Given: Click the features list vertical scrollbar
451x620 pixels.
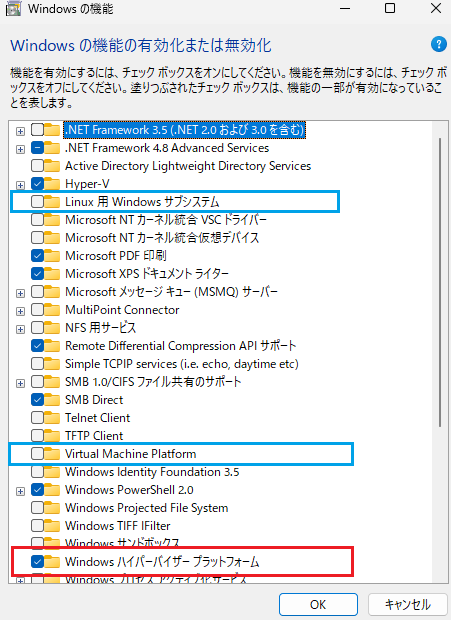Looking at the screenshot, I should pyautogui.click(x=440, y=282).
